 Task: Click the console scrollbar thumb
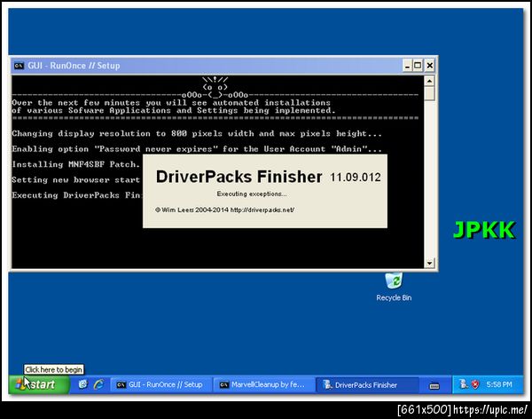429,93
